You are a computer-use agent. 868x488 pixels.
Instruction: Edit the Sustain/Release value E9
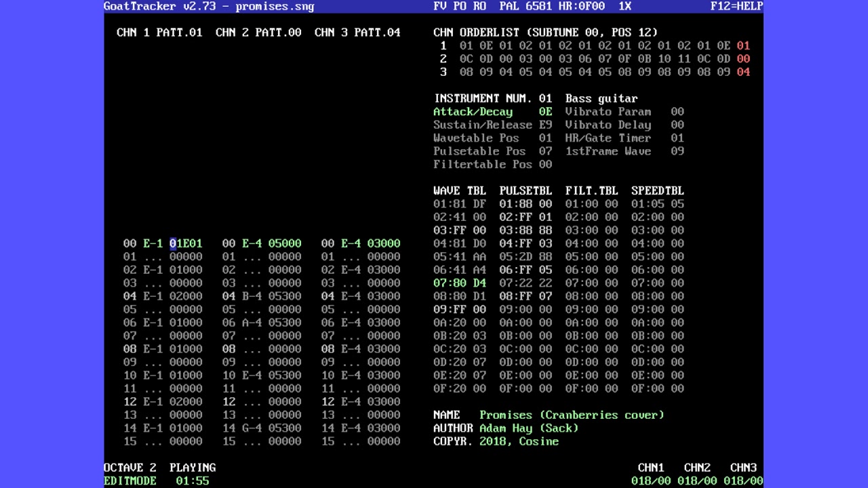(x=545, y=125)
